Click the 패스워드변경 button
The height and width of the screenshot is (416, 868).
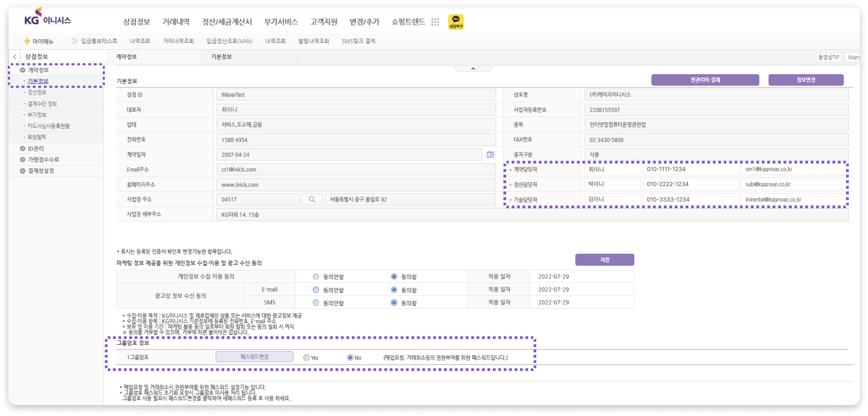tap(254, 357)
